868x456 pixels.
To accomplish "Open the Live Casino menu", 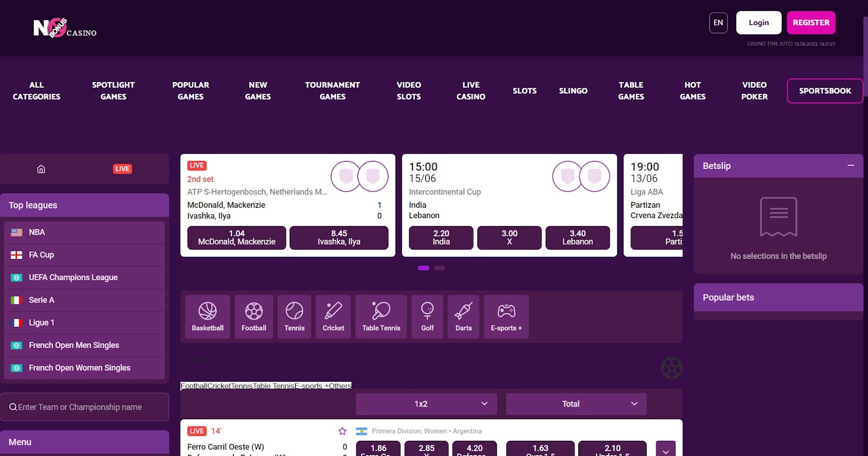I will [470, 91].
